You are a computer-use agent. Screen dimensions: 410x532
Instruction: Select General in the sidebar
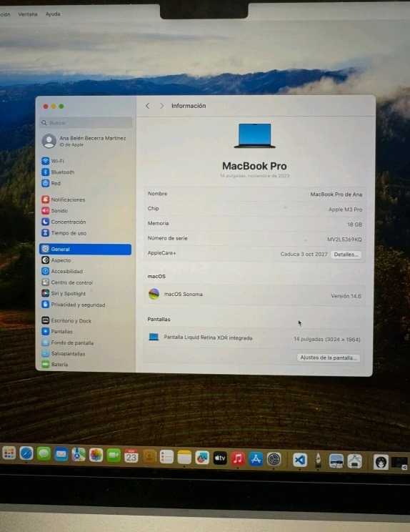[x=86, y=249]
